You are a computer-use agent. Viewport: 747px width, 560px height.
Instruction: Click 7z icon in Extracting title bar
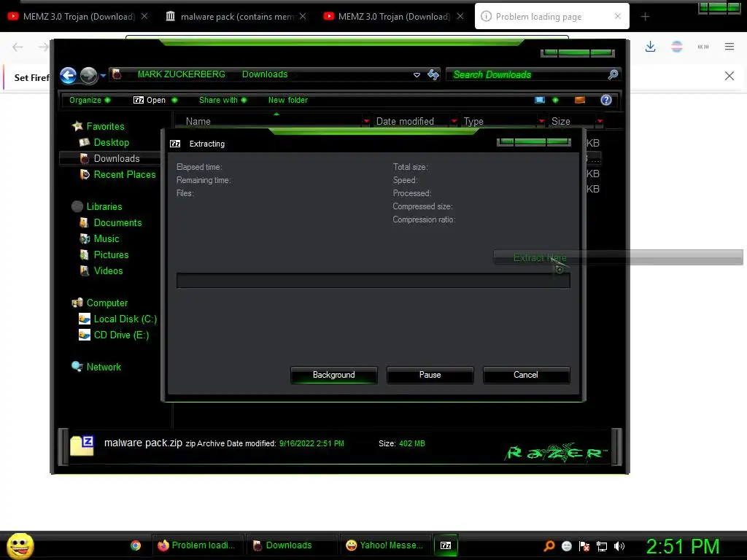pyautogui.click(x=175, y=144)
